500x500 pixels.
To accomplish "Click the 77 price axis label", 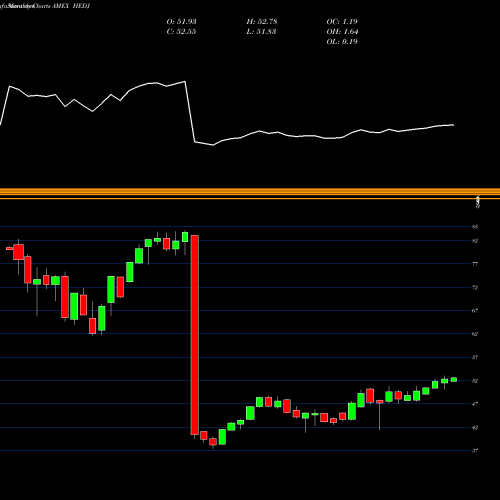I will 475,264.
